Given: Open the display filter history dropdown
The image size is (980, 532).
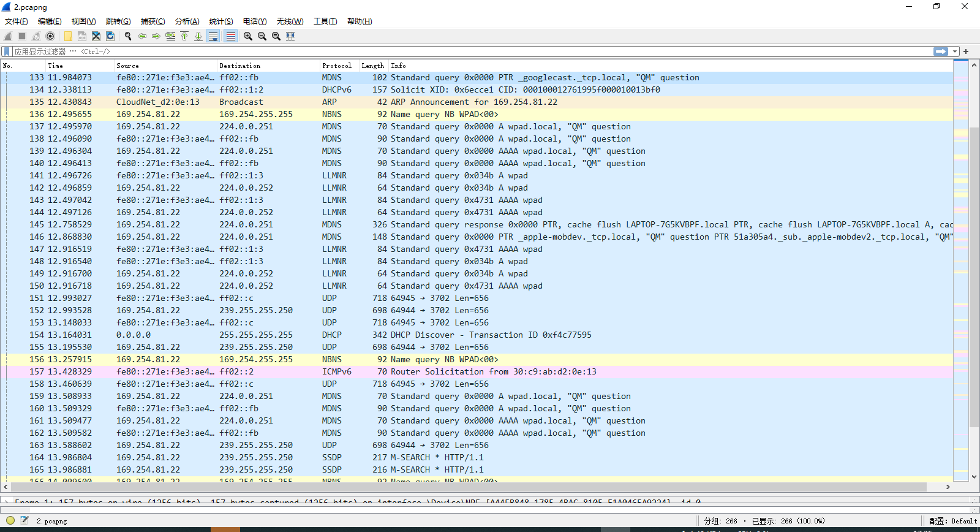Looking at the screenshot, I should pos(955,51).
